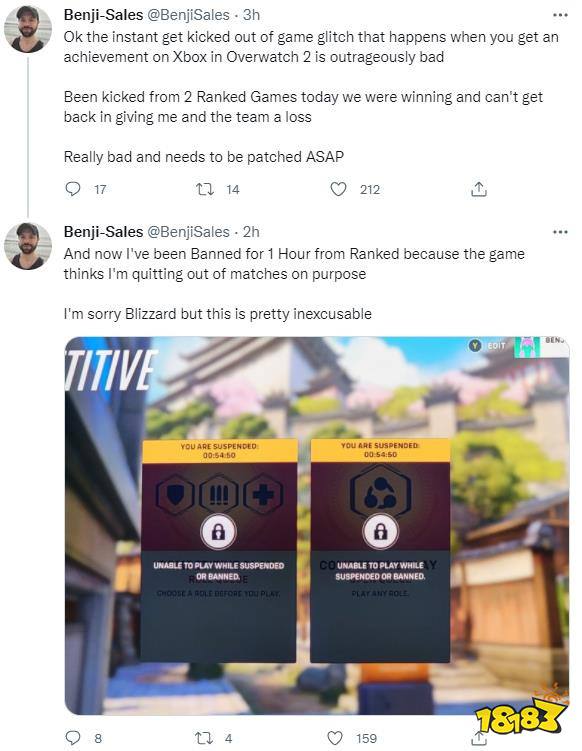582x751 pixels.
Task: Share the first tweet via share icon
Action: click(479, 189)
